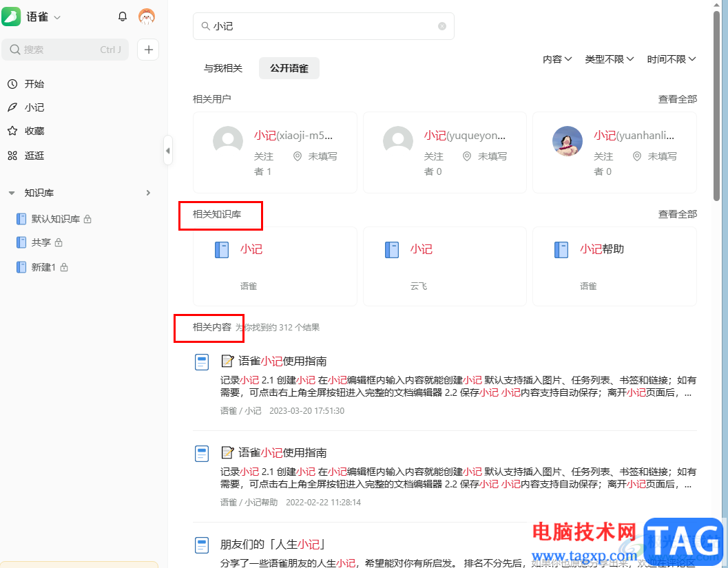
Task: Click the 语雀 / 小记 breadcrumb
Action: (240, 411)
